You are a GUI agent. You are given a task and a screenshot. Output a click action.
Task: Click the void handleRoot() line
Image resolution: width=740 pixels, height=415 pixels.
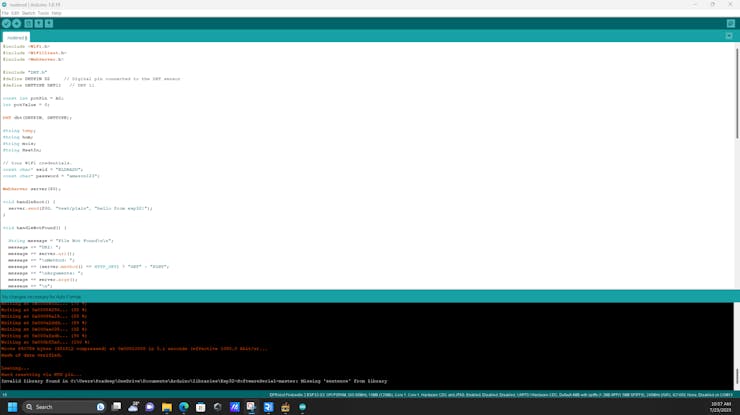[29, 202]
